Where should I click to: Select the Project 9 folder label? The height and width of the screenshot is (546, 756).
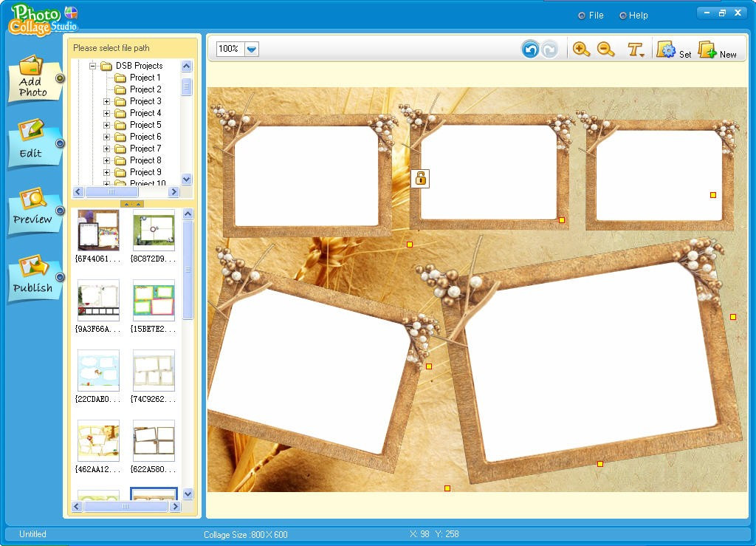[145, 172]
